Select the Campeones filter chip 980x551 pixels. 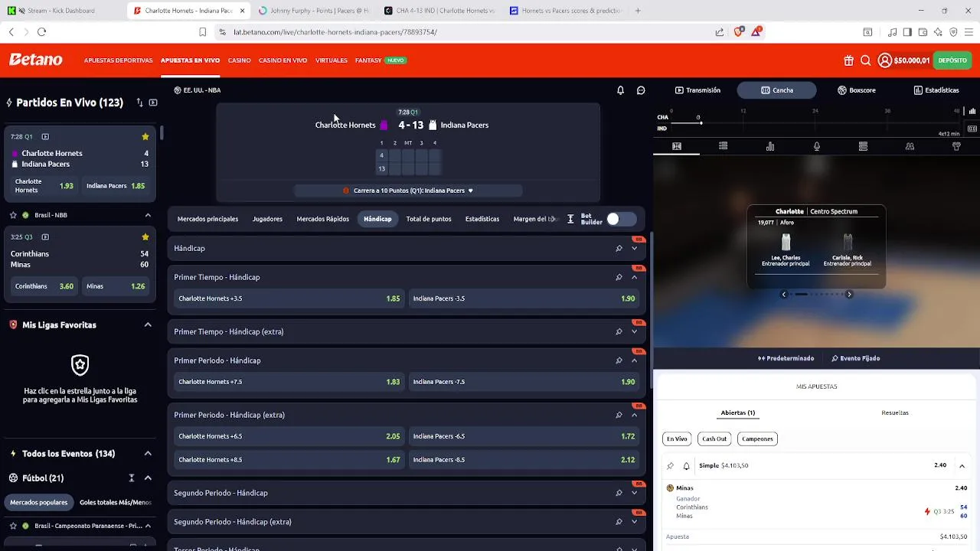[758, 439]
